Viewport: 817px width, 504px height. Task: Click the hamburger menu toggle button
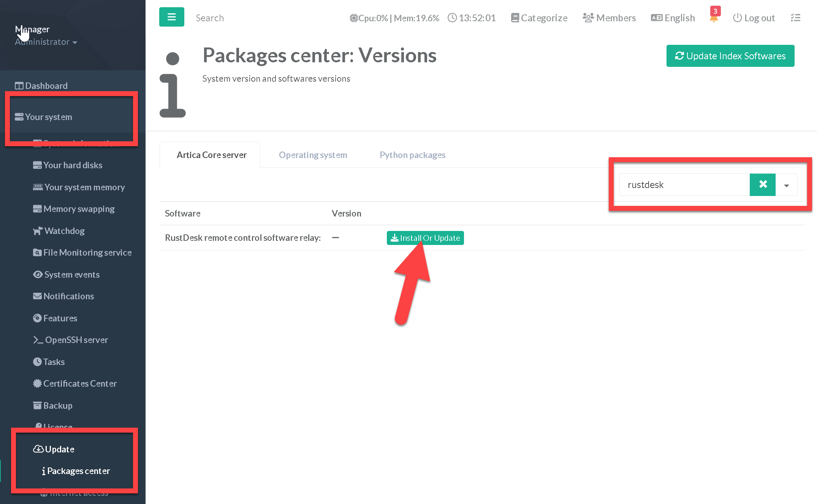click(171, 17)
